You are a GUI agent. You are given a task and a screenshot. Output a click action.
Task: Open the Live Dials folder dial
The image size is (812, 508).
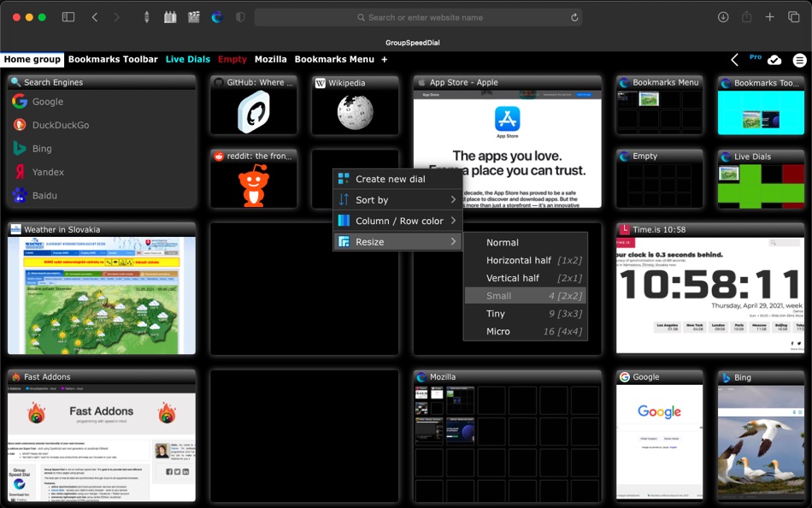(x=761, y=179)
